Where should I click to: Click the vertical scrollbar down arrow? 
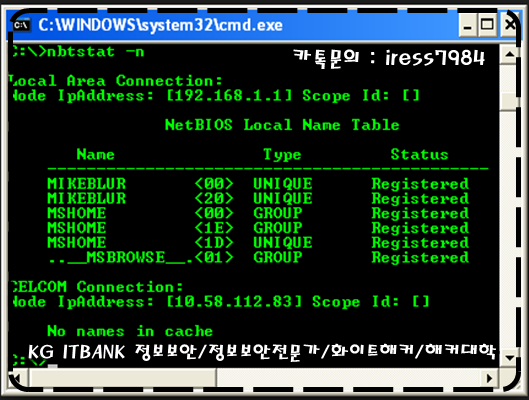(x=509, y=358)
